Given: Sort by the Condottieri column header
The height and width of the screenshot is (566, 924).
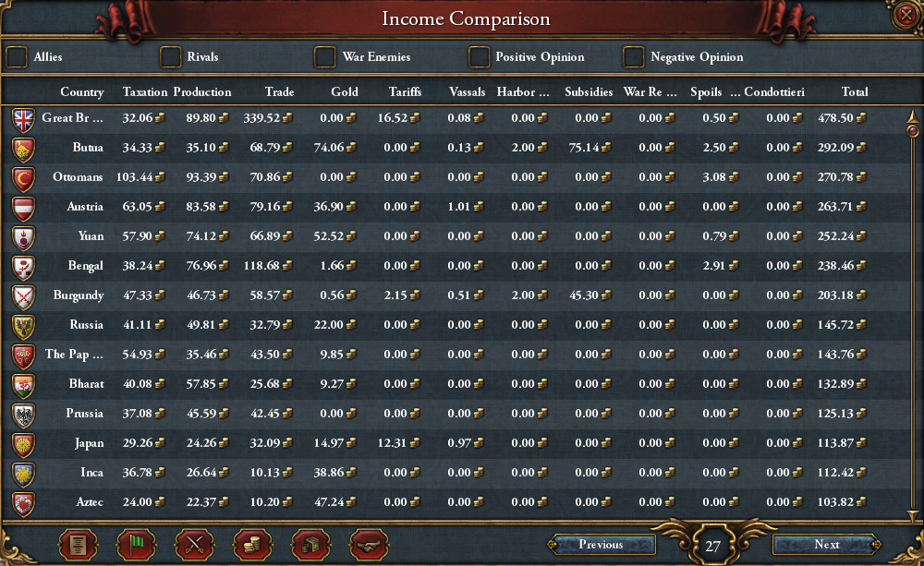Looking at the screenshot, I should tap(773, 92).
